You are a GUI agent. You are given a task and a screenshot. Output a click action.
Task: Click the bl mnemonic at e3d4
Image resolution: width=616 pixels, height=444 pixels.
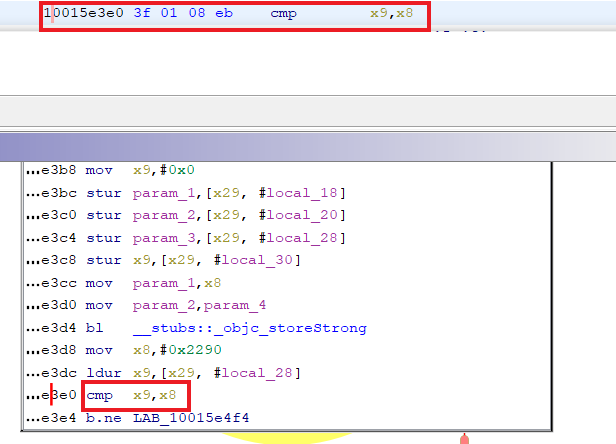coord(95,328)
